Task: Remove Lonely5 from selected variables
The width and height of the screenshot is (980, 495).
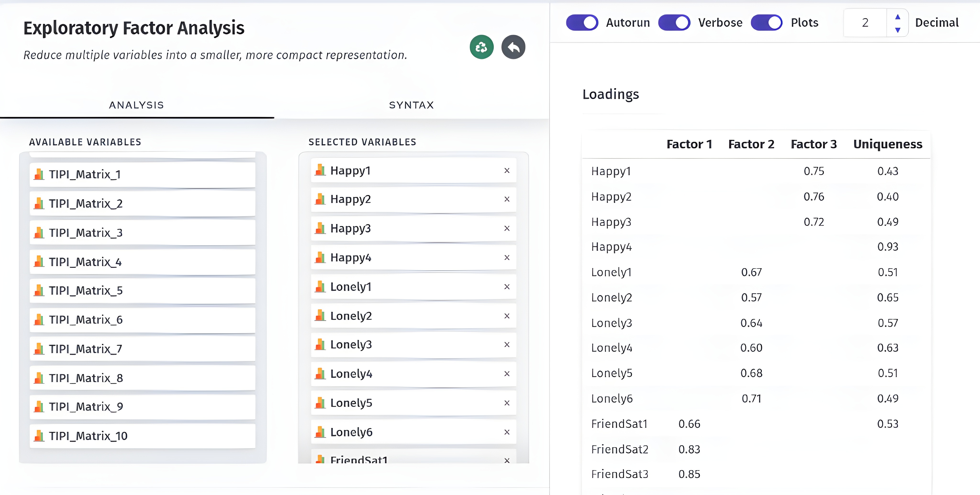Action: click(x=507, y=403)
